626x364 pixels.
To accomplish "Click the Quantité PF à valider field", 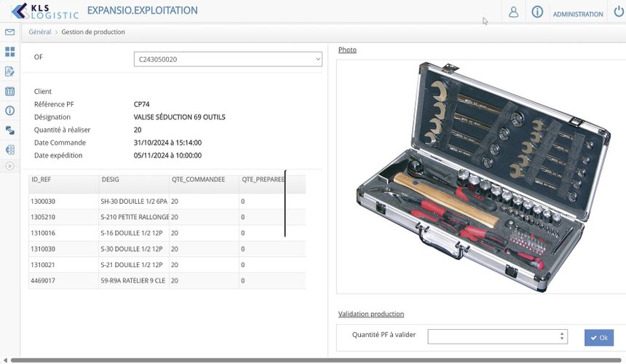I will tap(497, 336).
